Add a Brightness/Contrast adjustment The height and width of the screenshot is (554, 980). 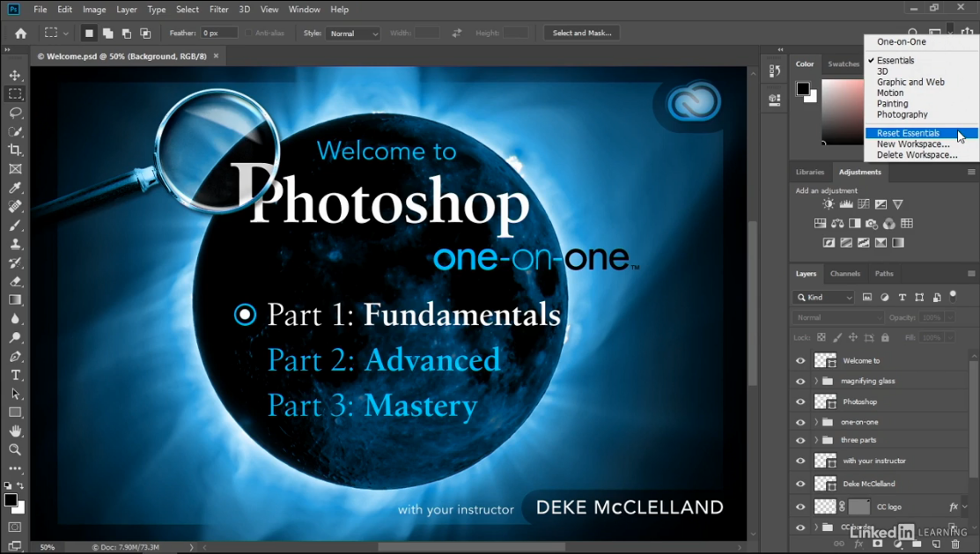829,204
